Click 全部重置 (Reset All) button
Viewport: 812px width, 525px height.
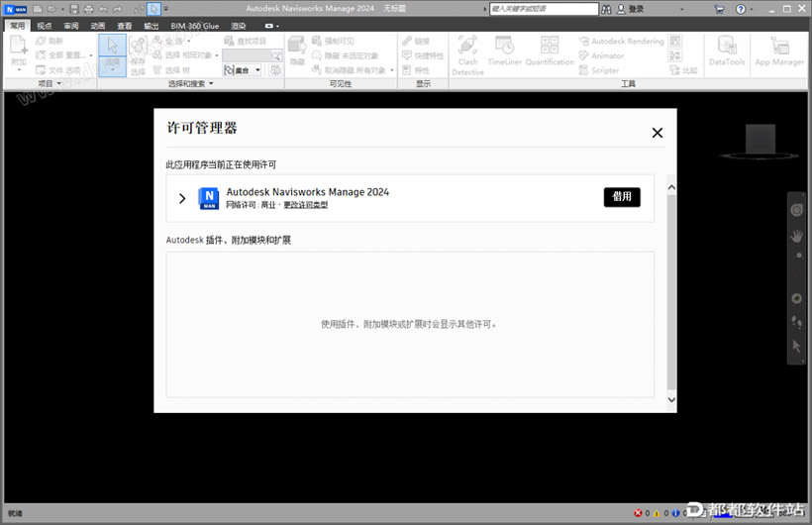(62, 54)
